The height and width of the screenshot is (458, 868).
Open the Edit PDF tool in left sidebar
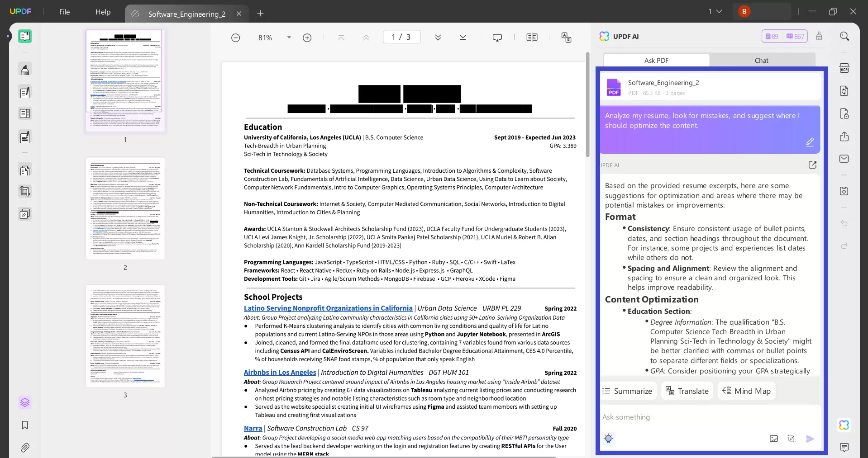25,92
